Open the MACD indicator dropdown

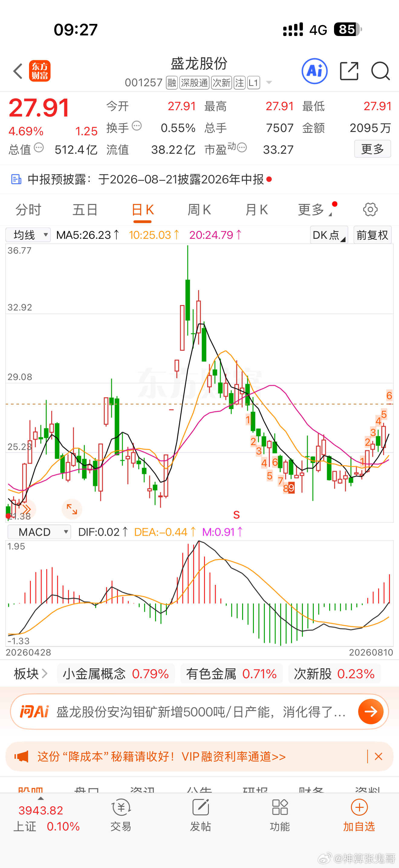39,532
